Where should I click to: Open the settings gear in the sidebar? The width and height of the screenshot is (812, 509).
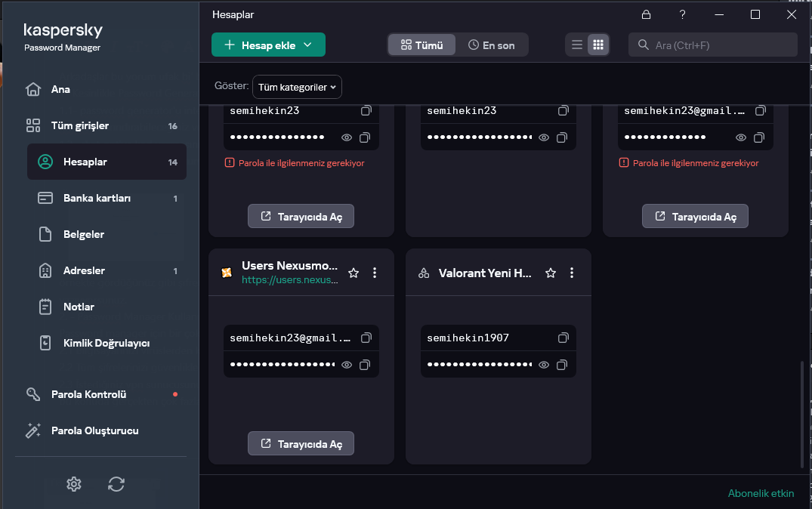pos(74,484)
